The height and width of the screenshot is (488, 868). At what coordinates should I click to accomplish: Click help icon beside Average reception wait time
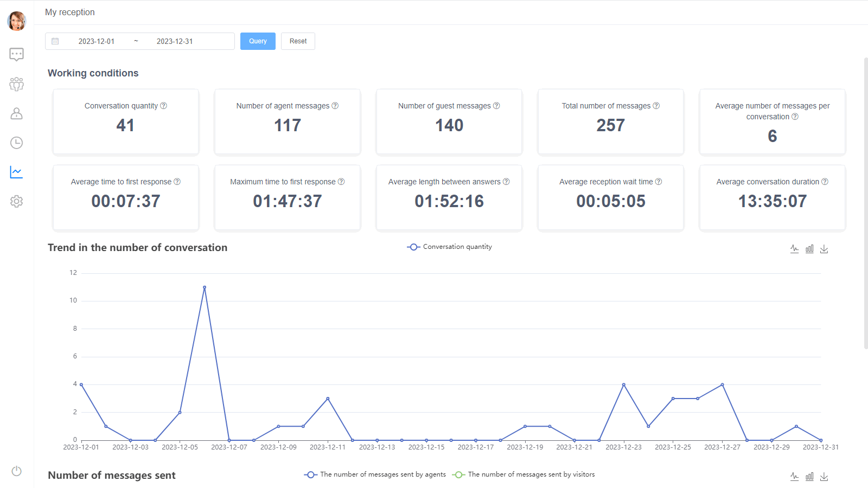pos(659,182)
